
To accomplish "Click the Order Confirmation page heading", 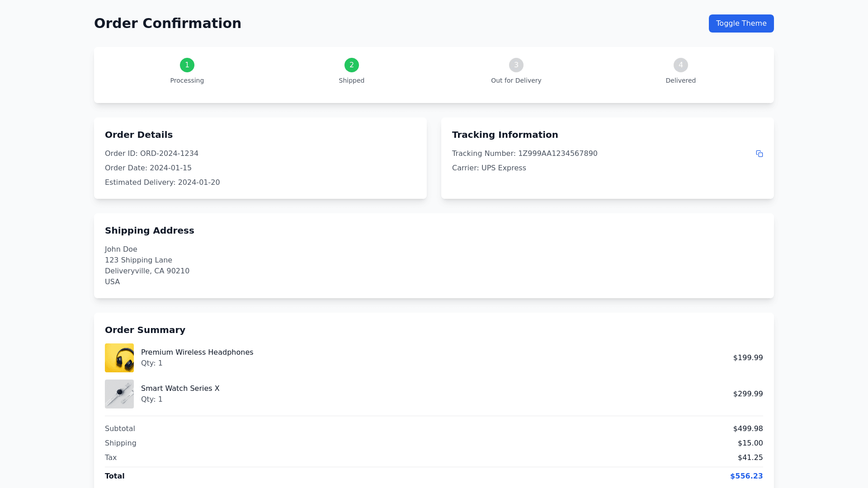I will point(168,23).
